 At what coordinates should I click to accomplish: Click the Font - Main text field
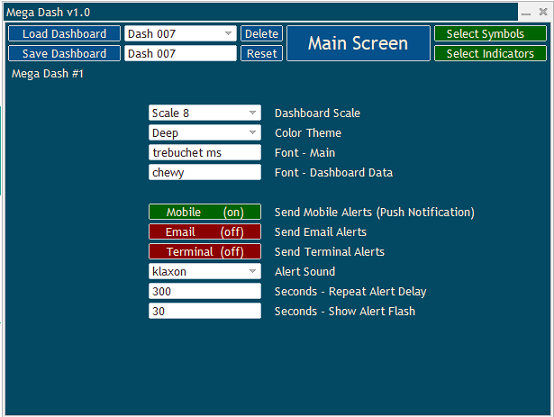coord(205,153)
